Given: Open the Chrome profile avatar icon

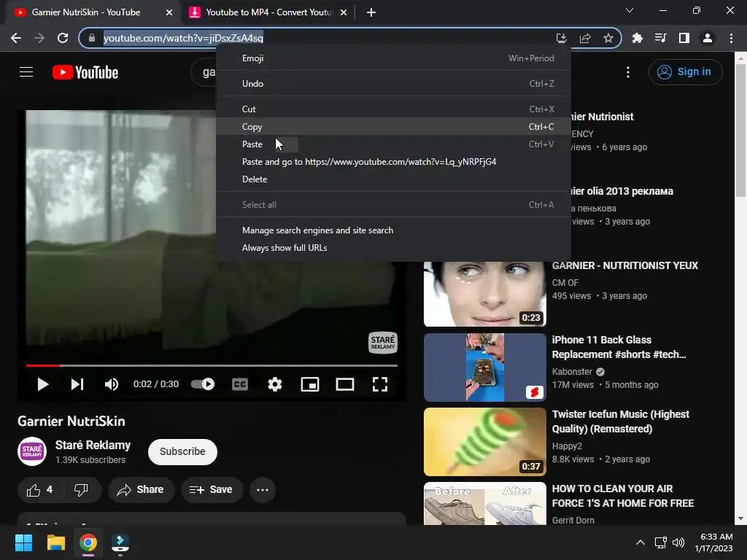Looking at the screenshot, I should 708,38.
